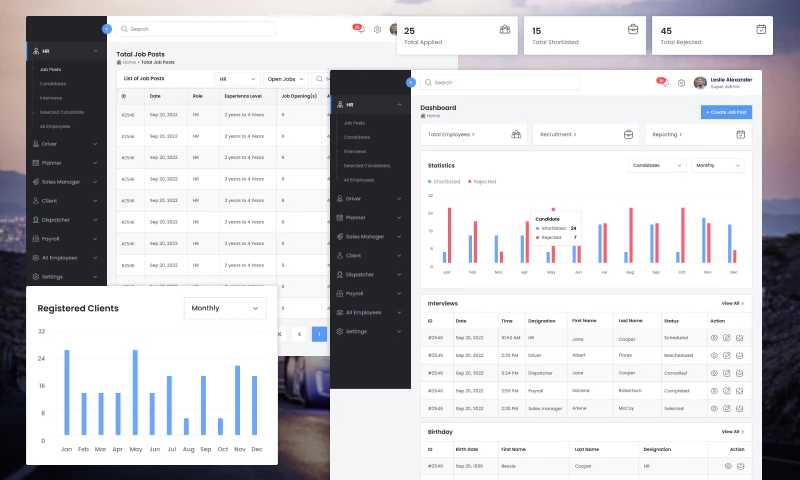Select Candidates in the Dashboard sidebar HR menu

click(356, 136)
